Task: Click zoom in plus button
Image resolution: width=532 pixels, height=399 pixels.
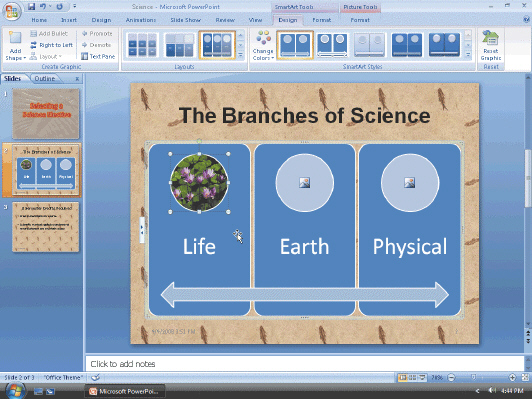Action: pyautogui.click(x=512, y=377)
